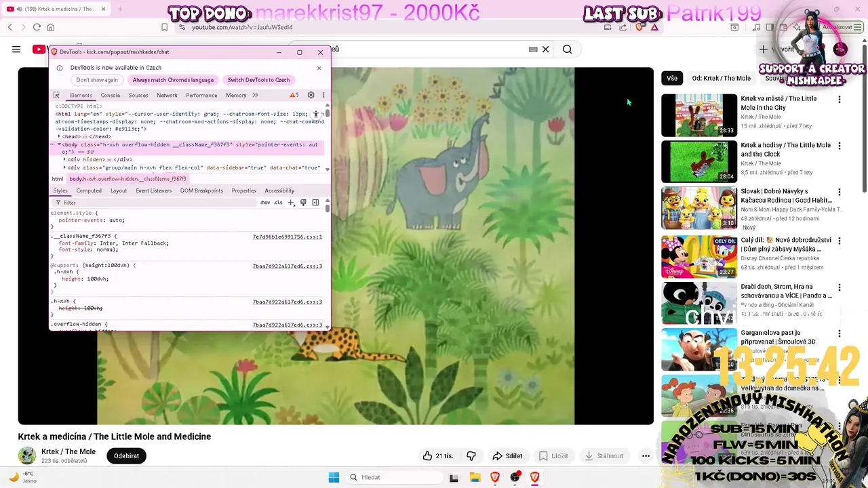This screenshot has width=868, height=488.
Task: Select the inspect element picker in DevTools
Action: tap(56, 95)
